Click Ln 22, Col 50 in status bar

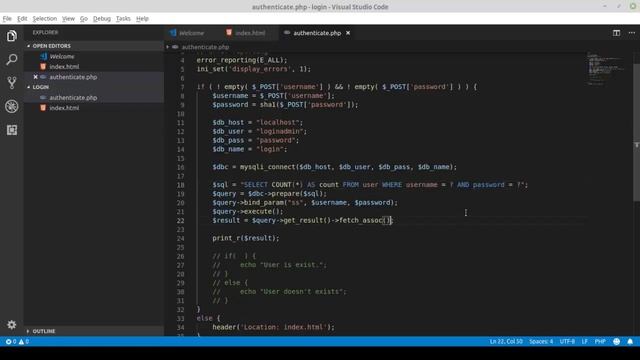tap(506, 341)
